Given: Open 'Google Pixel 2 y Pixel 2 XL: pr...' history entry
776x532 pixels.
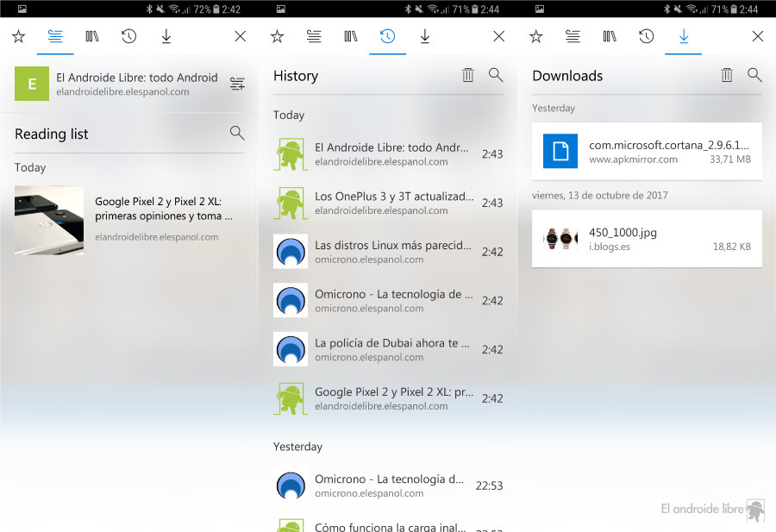Looking at the screenshot, I should [x=388, y=398].
